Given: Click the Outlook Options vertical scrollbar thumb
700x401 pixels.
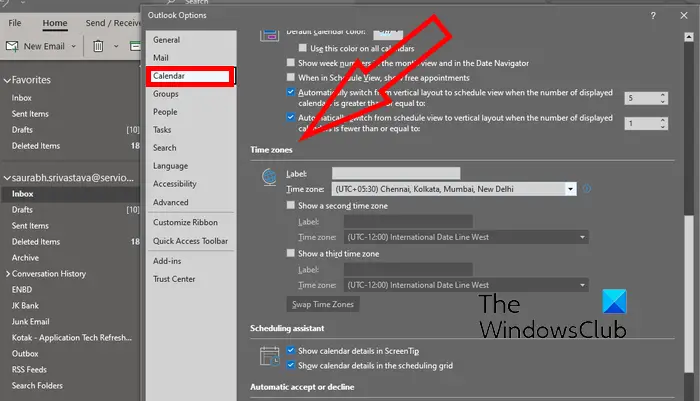Looking at the screenshot, I should [x=689, y=295].
